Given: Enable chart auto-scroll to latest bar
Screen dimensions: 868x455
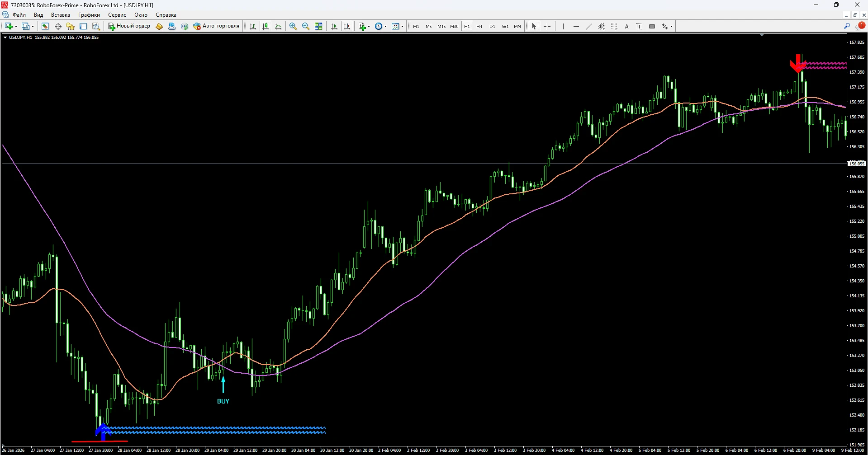Looking at the screenshot, I should (334, 26).
